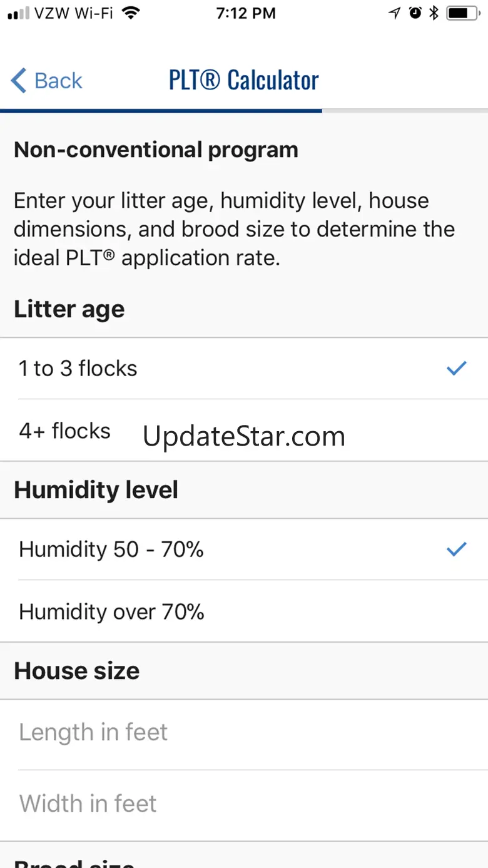
Task: Select the 1 to 3 flocks option
Action: [x=78, y=369]
